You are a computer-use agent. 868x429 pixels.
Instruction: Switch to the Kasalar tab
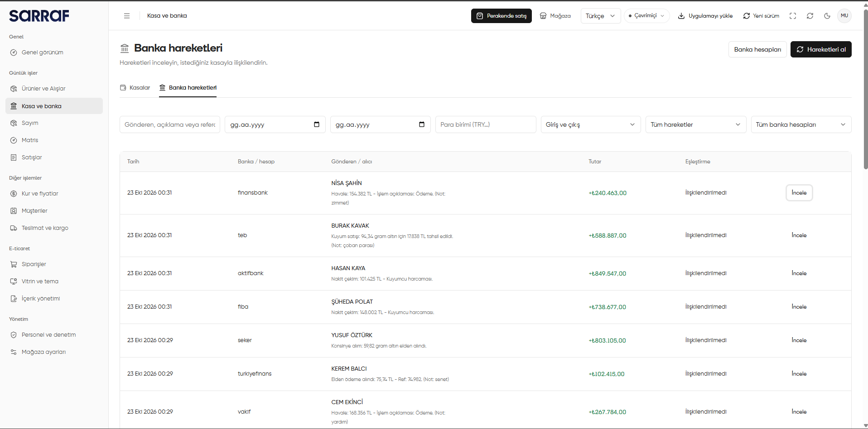[135, 88]
